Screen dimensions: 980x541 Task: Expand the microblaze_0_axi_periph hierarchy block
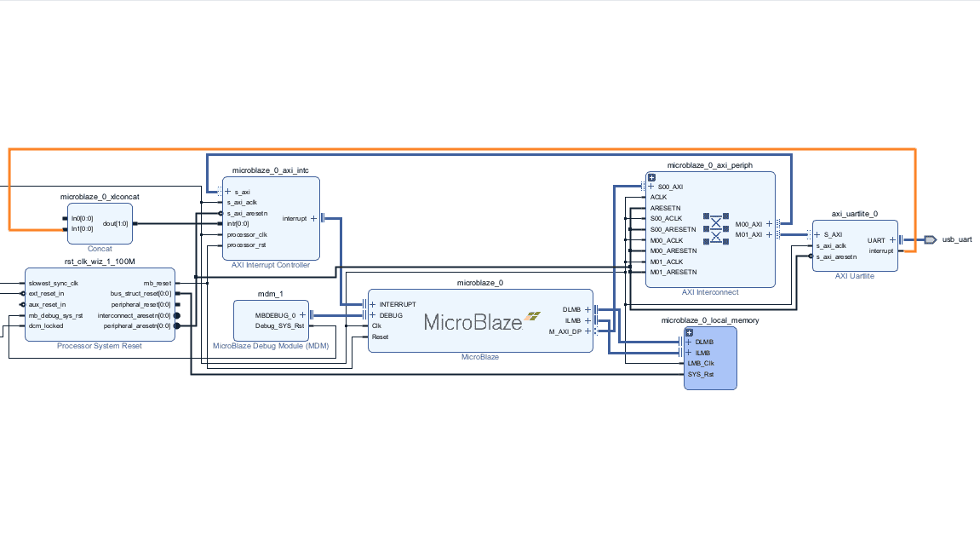651,176
